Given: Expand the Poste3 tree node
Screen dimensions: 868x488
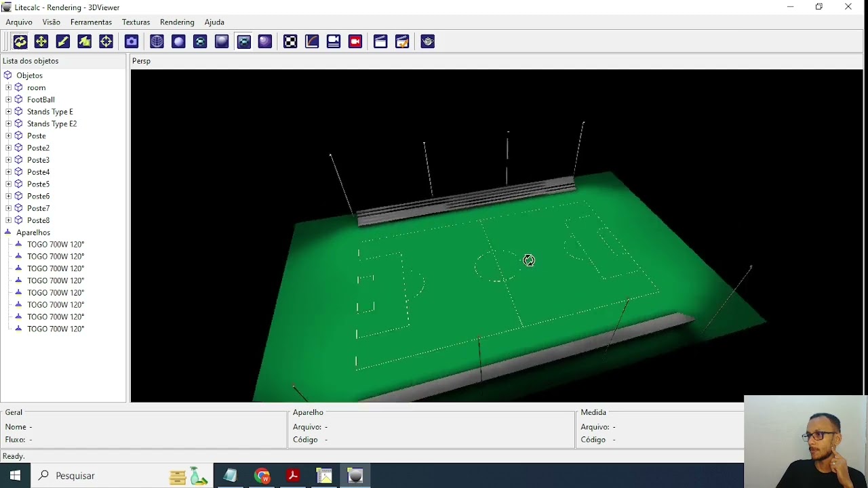Looking at the screenshot, I should (x=8, y=160).
